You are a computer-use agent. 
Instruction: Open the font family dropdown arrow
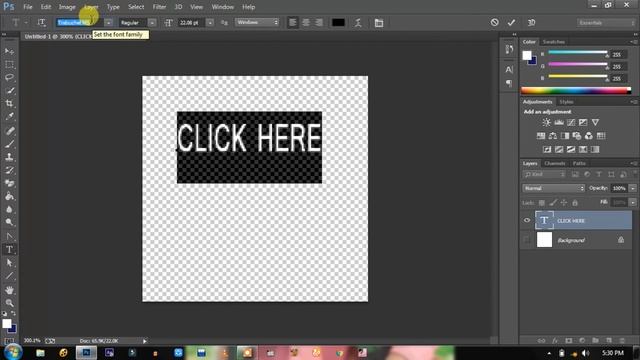[x=108, y=23]
